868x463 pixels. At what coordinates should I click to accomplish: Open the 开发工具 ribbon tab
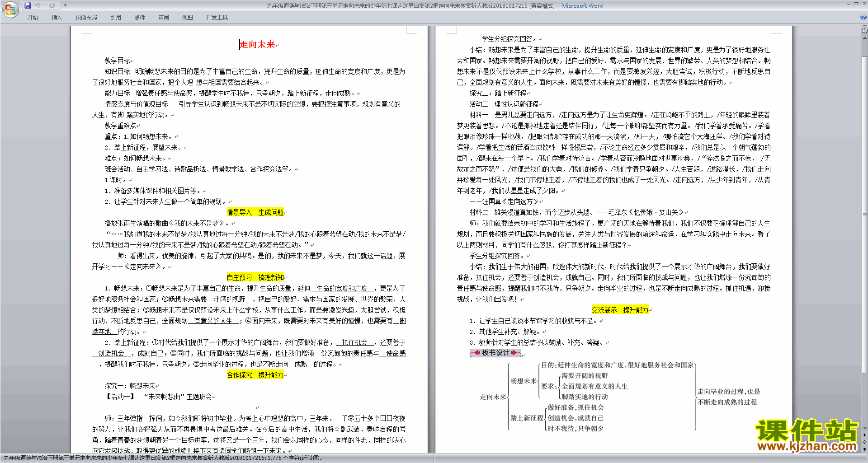(217, 17)
